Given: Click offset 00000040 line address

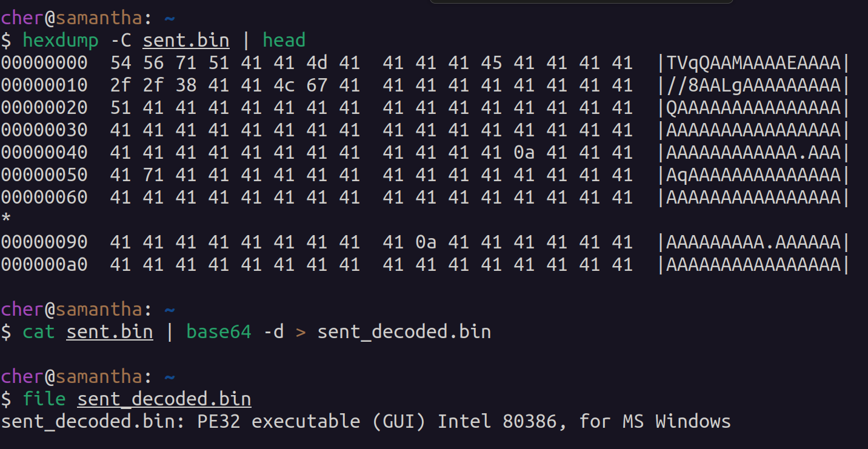Looking at the screenshot, I should [x=44, y=153].
